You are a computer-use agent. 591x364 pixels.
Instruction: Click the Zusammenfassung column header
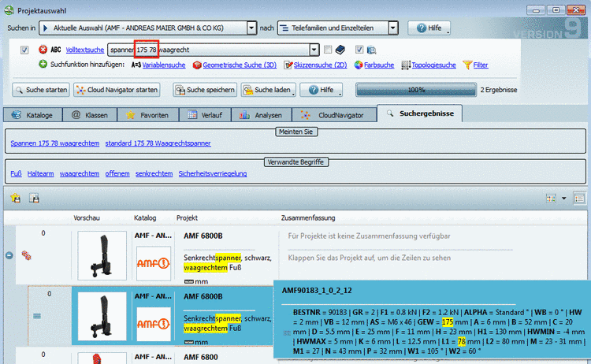(308, 217)
